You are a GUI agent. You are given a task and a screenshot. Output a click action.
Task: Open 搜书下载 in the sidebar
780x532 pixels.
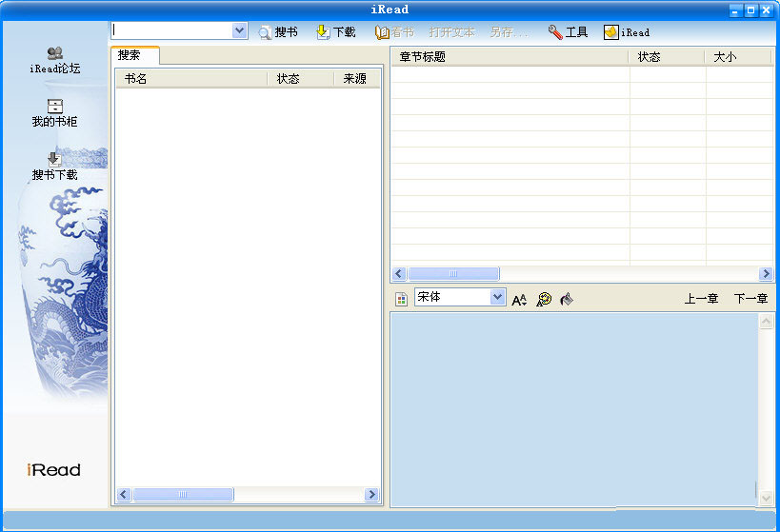[x=54, y=167]
